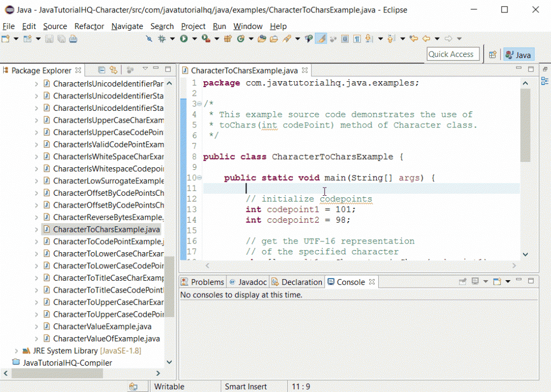This screenshot has width=551, height=392.
Task: Open the Refactor menu
Action: click(x=89, y=26)
